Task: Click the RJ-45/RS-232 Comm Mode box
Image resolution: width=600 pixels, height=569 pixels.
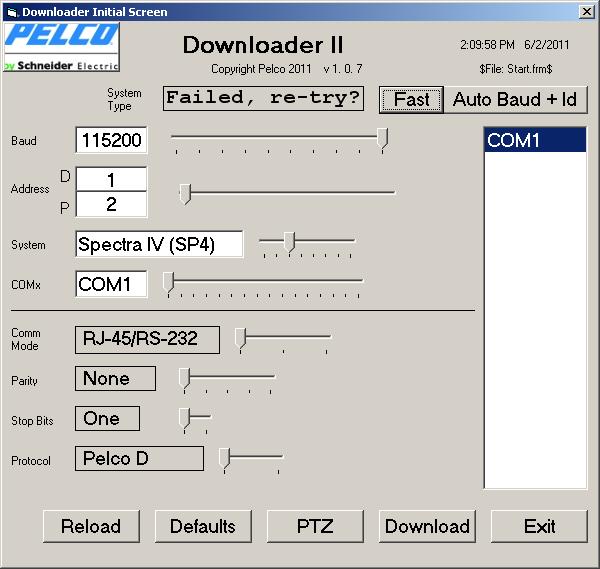Action: [147, 339]
